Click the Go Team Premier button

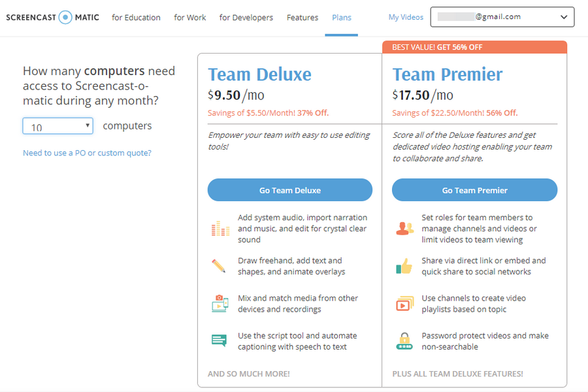tap(474, 190)
